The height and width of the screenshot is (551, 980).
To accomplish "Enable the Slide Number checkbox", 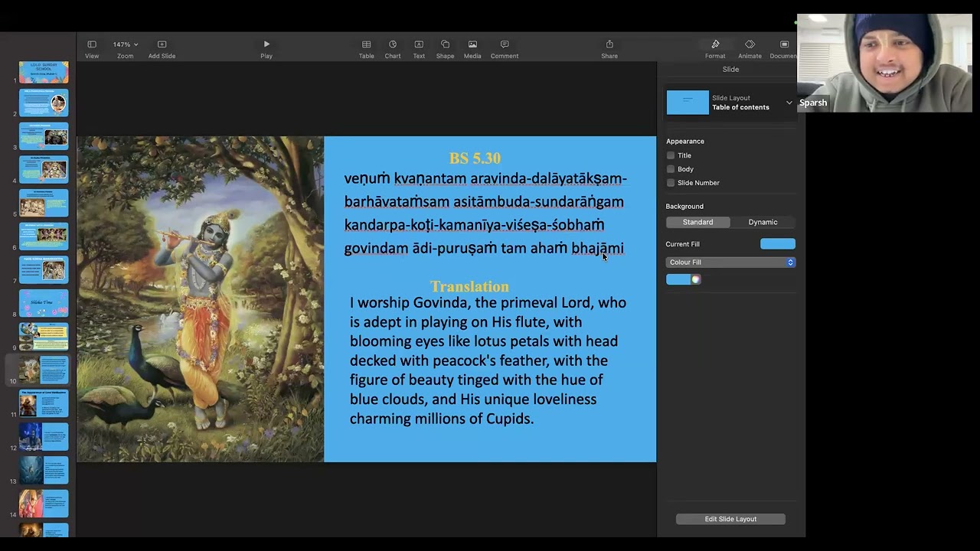I will tap(671, 183).
